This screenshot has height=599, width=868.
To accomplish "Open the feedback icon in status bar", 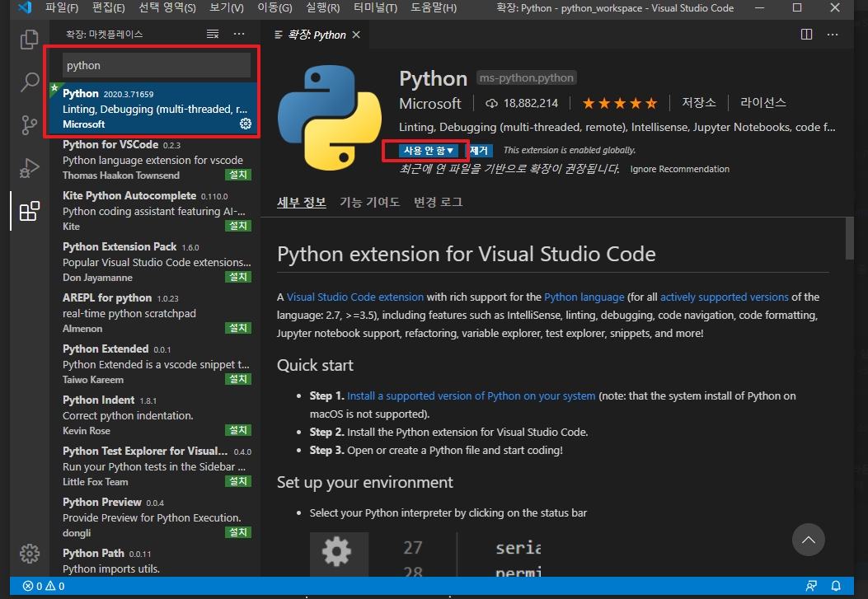I will [x=812, y=586].
